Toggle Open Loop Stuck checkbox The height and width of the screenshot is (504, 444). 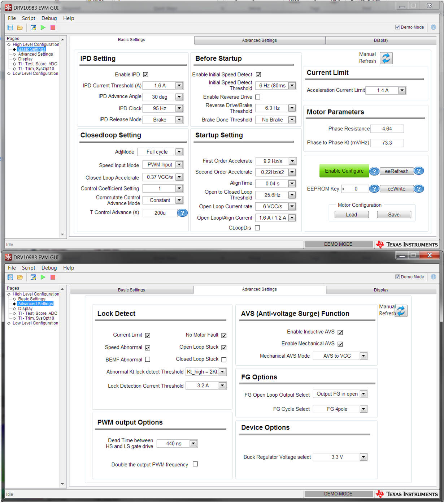pyautogui.click(x=224, y=348)
